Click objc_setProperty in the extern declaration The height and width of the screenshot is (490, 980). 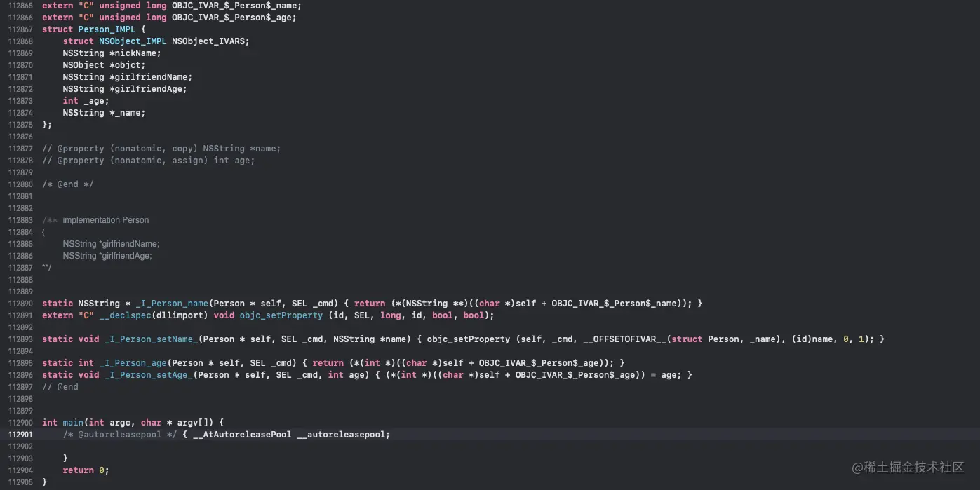(x=281, y=315)
